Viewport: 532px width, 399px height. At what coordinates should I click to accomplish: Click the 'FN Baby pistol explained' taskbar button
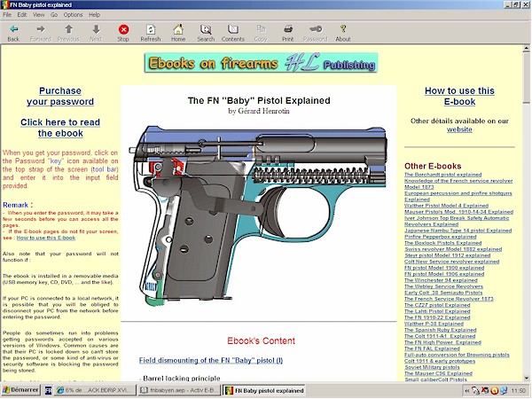(x=264, y=390)
